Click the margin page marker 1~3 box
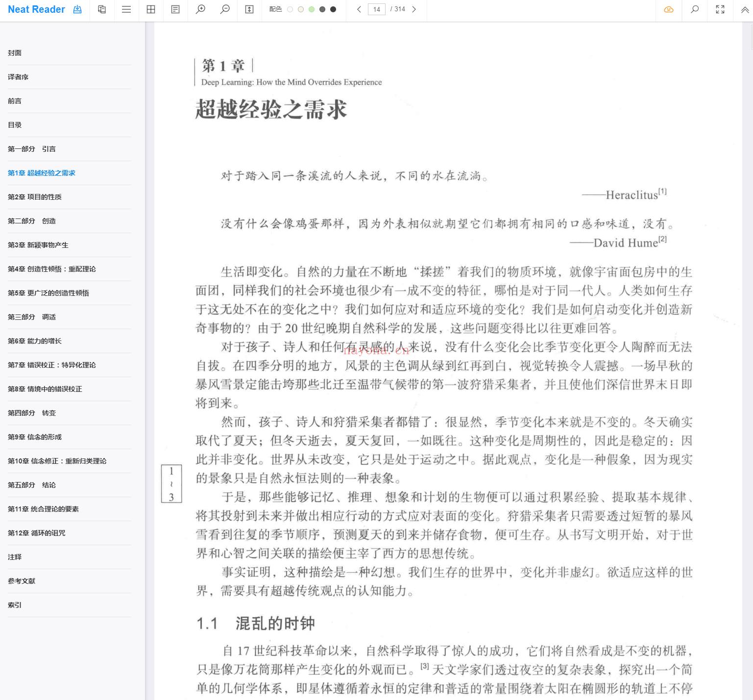 [x=171, y=483]
